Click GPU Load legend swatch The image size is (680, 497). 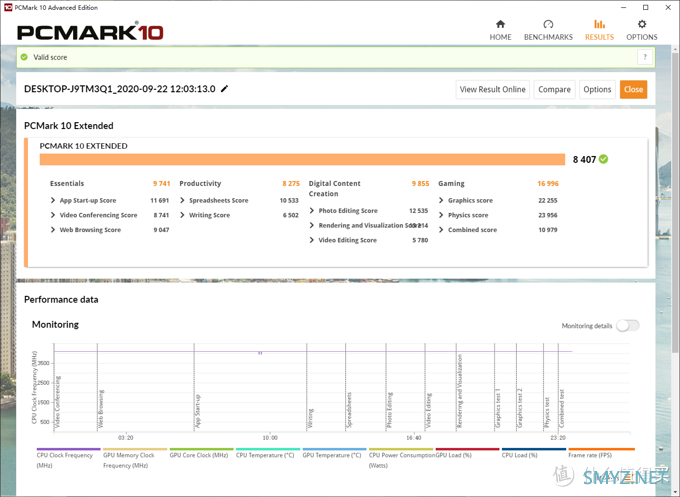[468, 449]
